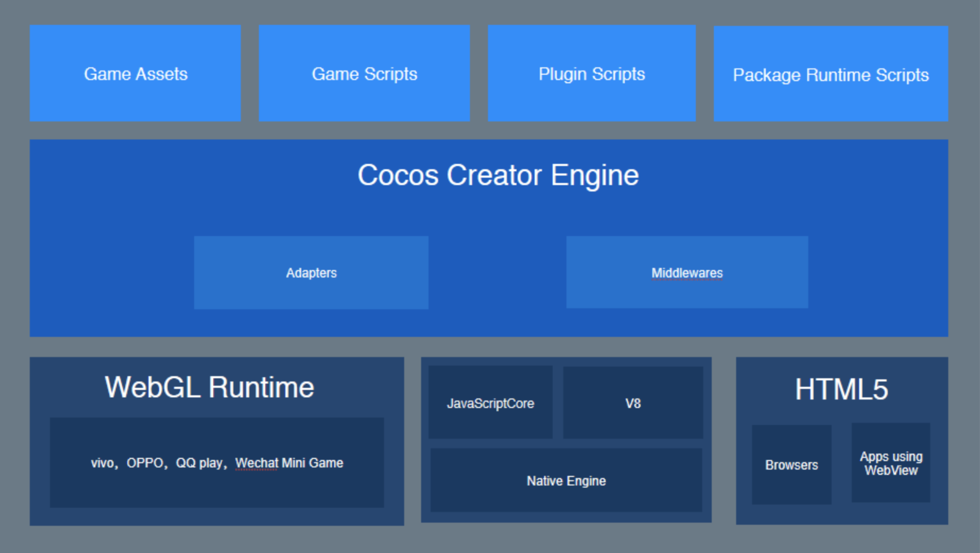Select the Adapters box
Screen dimensions: 980x553
pyautogui.click(x=311, y=273)
